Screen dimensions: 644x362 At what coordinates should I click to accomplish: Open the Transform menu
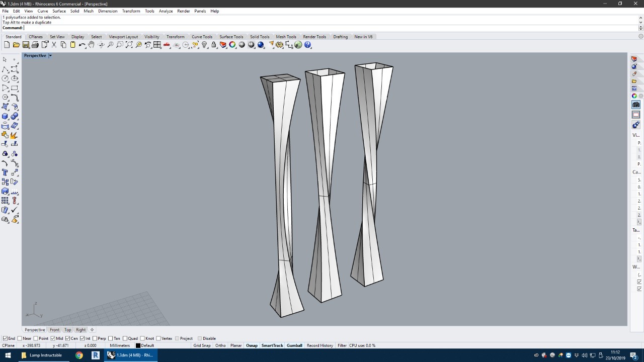click(131, 11)
